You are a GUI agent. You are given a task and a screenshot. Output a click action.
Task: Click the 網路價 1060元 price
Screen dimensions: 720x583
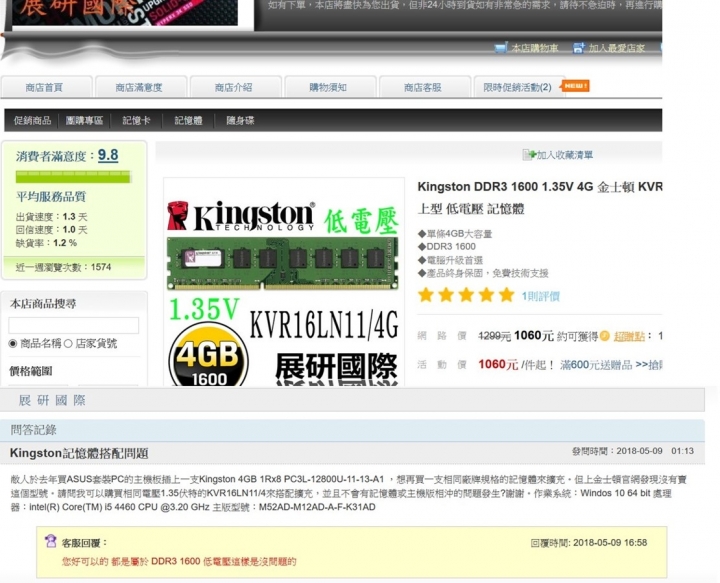(x=534, y=336)
